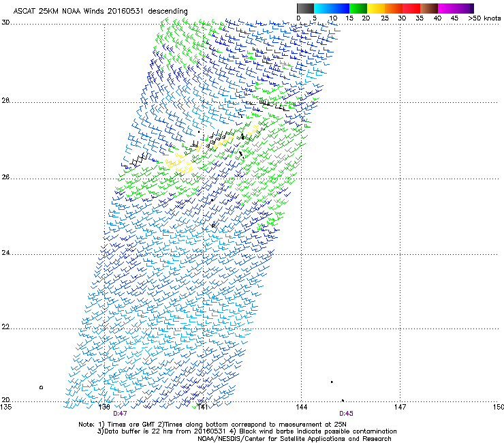Image resolution: width=504 pixels, height=443 pixels.
Task: Click the purple "D:45" time label
Action: [347, 414]
